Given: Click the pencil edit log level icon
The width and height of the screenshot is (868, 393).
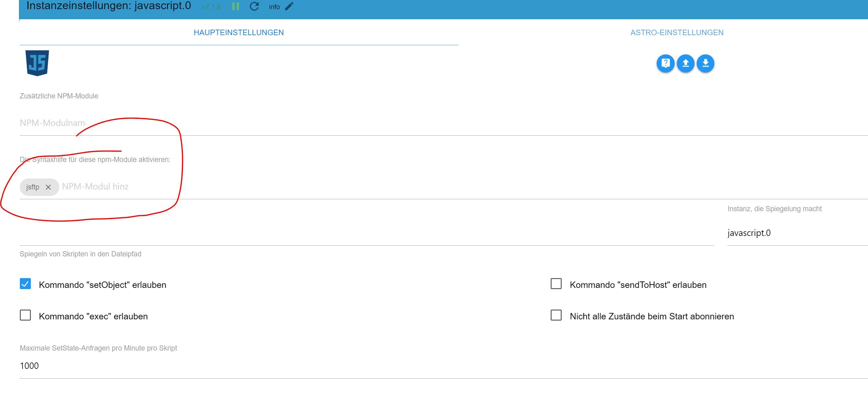Looking at the screenshot, I should [x=289, y=6].
